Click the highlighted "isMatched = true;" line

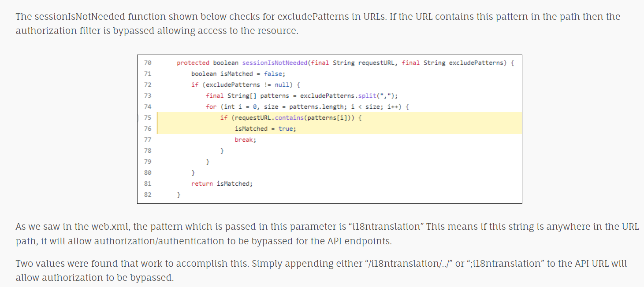pos(265,129)
